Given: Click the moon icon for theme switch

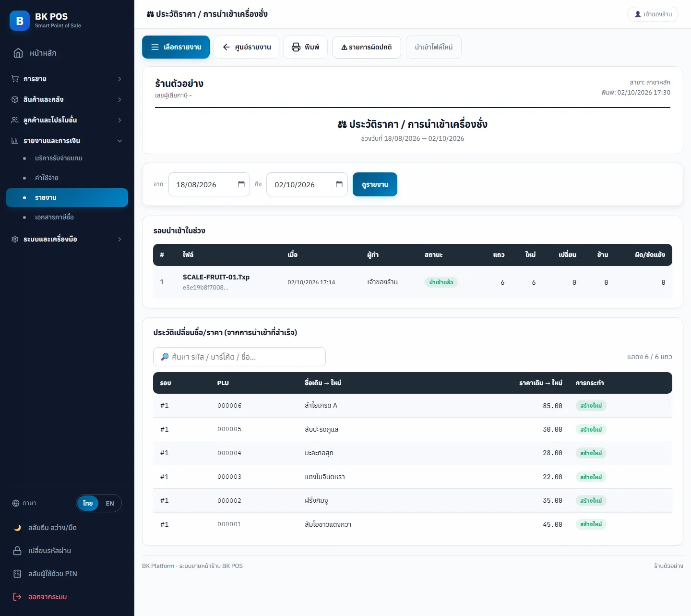Looking at the screenshot, I should [x=17, y=528].
